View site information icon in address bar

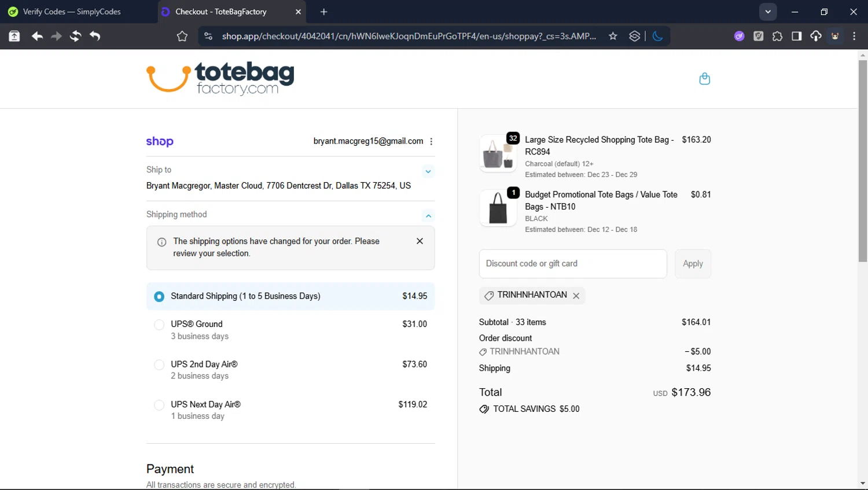(x=208, y=36)
